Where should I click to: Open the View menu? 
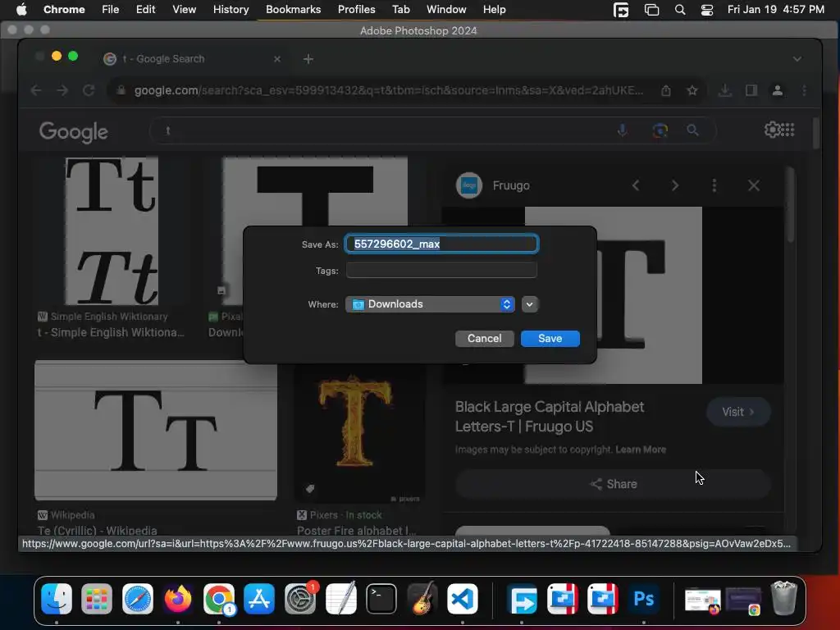(184, 10)
